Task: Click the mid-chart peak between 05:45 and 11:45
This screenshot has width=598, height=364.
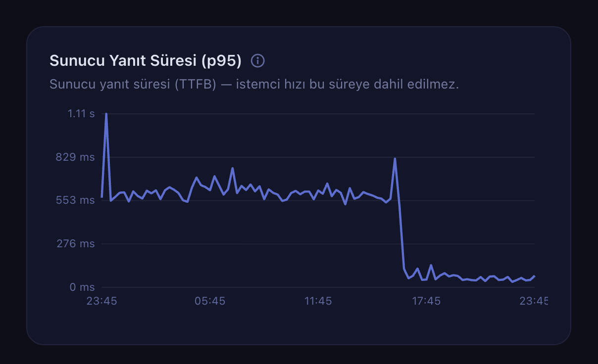Action: pos(232,169)
